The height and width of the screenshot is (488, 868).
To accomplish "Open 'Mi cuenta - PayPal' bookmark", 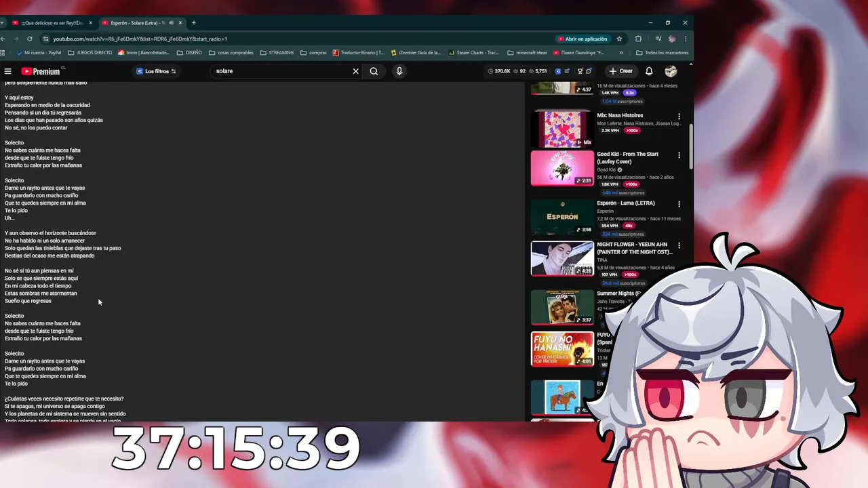I will click(39, 52).
